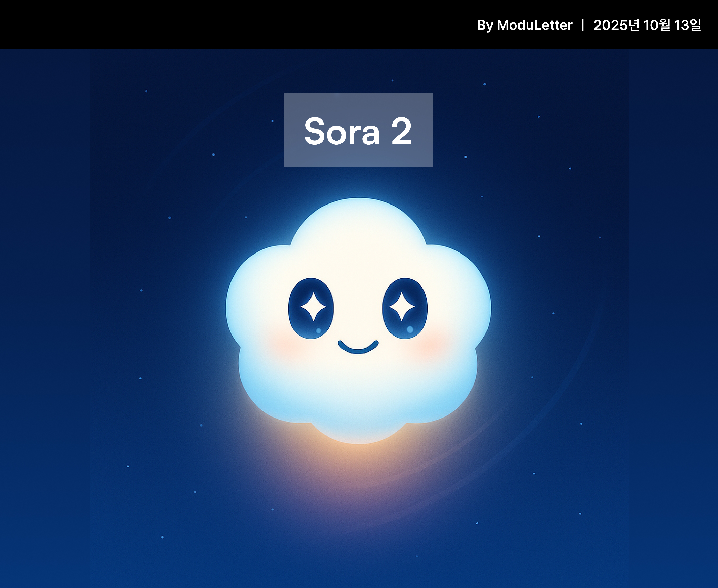Click the small blue highlight in right eye
Viewport: 718px width, 588px height.
click(x=410, y=329)
